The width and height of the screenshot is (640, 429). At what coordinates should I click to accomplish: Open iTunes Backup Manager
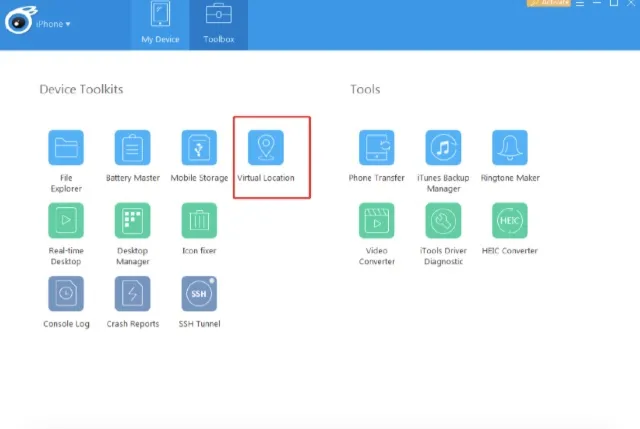pos(443,148)
